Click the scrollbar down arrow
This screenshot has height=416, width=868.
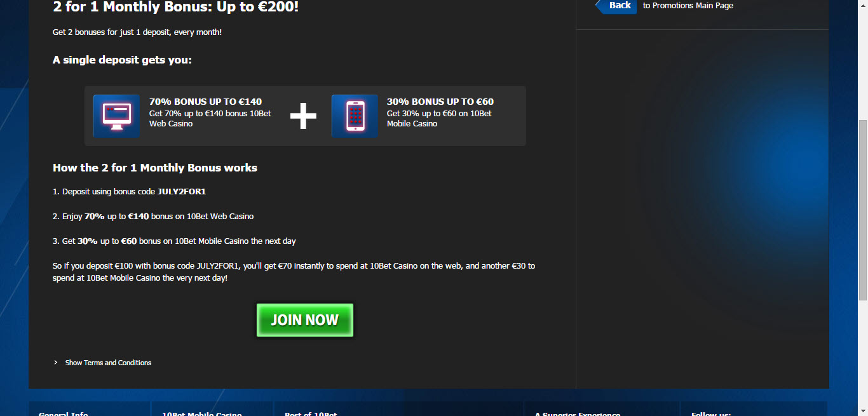(863, 411)
